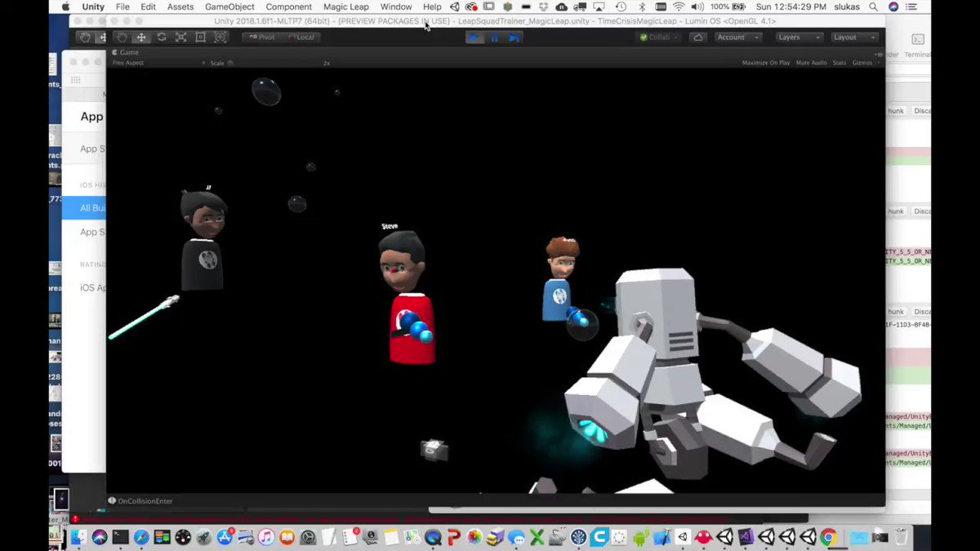Open Safari from the Dock
Screen dimensions: 980x551
pos(141,537)
